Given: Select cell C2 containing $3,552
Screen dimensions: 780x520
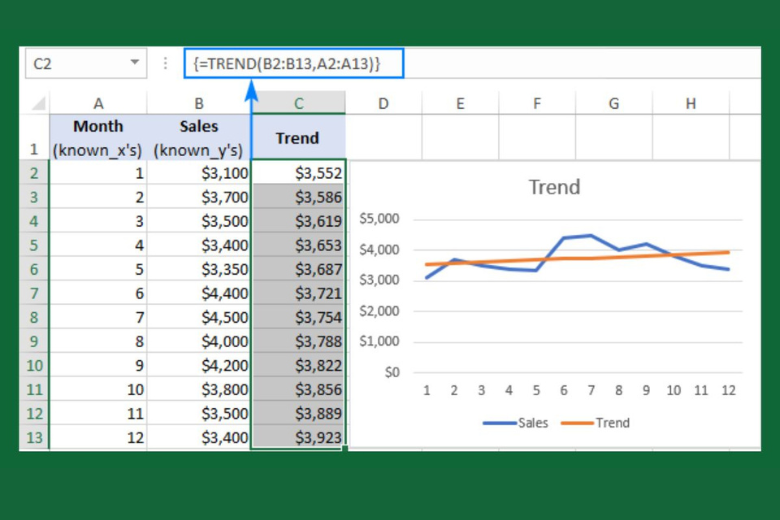Looking at the screenshot, I should [298, 173].
